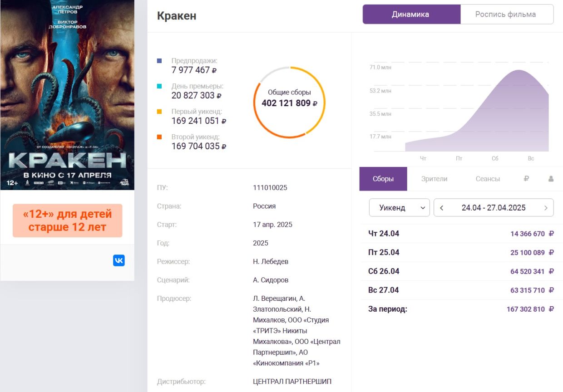The image size is (563, 392).
Task: Switch to the Сборы tab
Action: 383,179
